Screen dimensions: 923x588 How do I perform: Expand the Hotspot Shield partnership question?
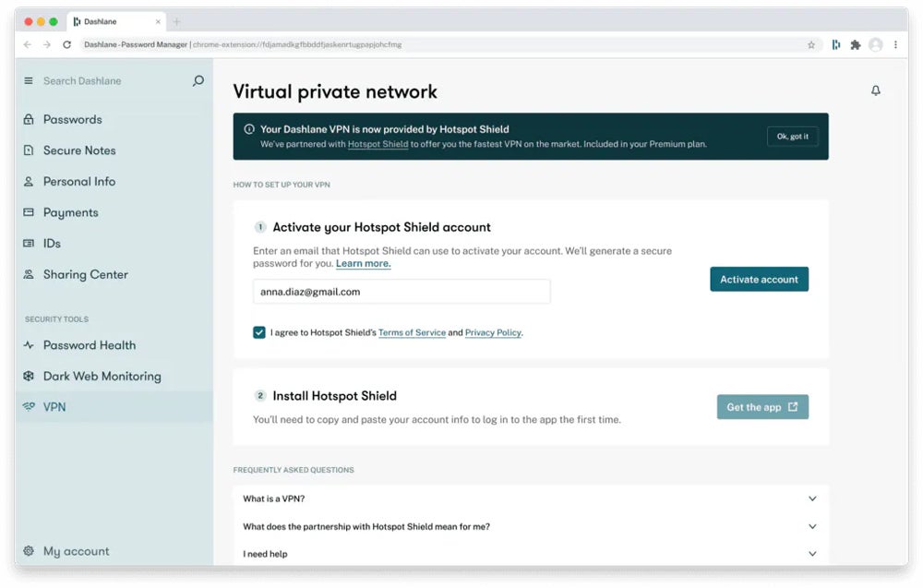812,526
